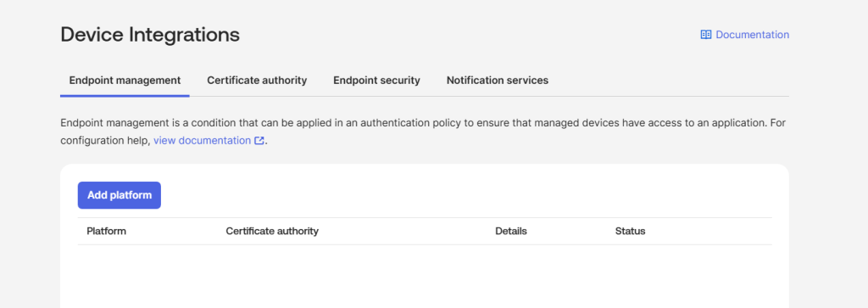The image size is (868, 308).
Task: Click the external-link icon after view documentation
Action: click(259, 141)
